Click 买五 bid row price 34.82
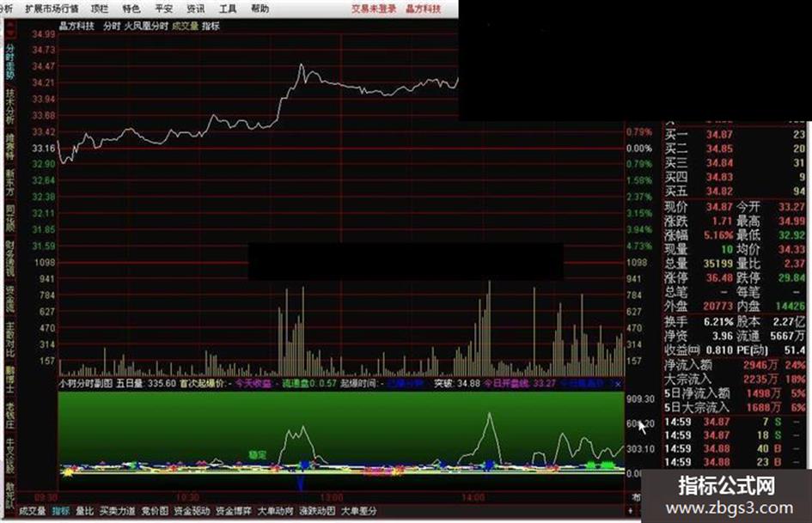812x523 pixels. pyautogui.click(x=720, y=192)
